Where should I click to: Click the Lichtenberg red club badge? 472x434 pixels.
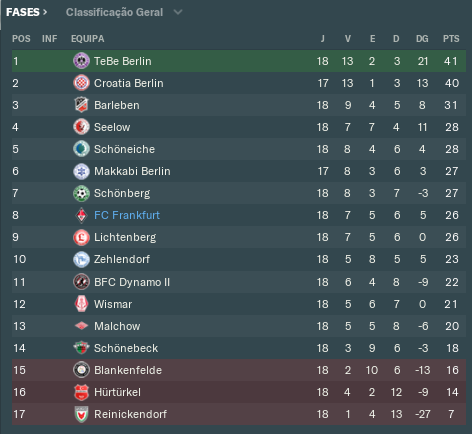click(81, 237)
